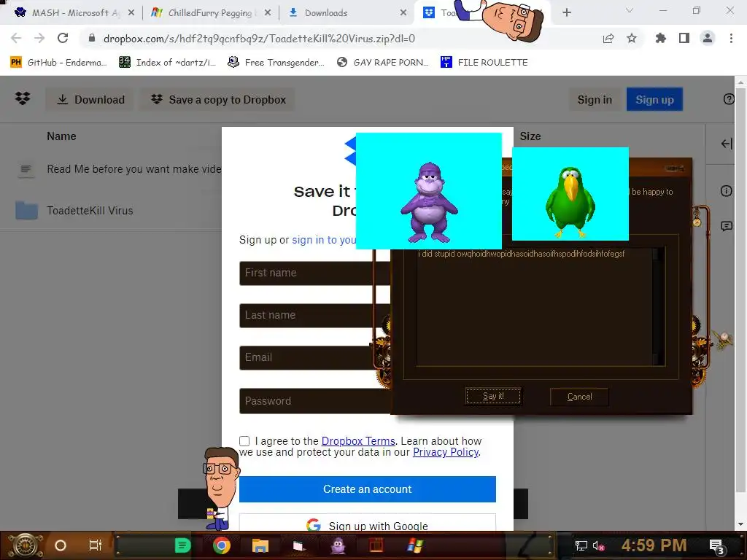The width and height of the screenshot is (747, 560).
Task: Open the 'Read Me before you want make vide…' file
Action: pos(134,169)
